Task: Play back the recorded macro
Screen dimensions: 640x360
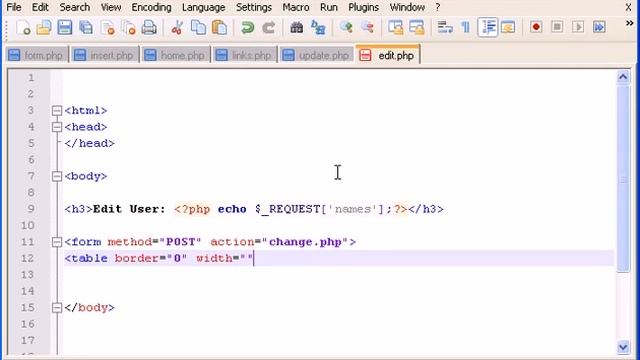Action: point(578,28)
